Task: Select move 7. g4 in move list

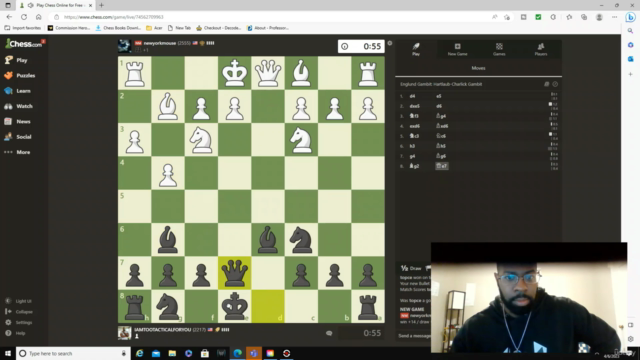Action: point(412,156)
